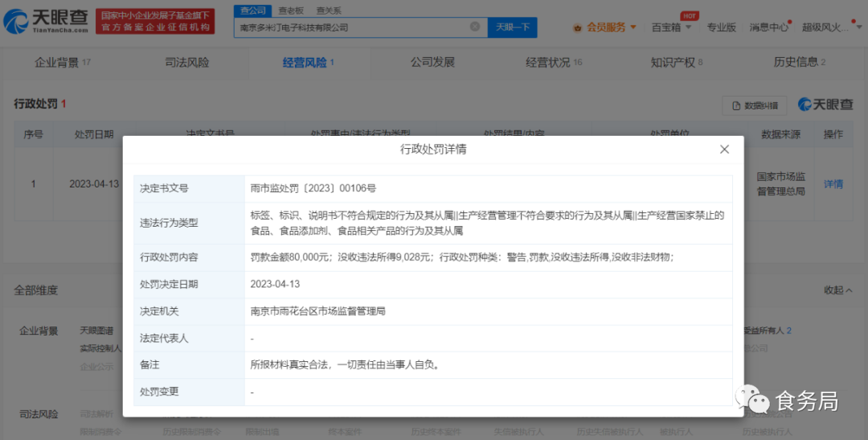Close the 行政处罚详情 dialog

tap(724, 149)
